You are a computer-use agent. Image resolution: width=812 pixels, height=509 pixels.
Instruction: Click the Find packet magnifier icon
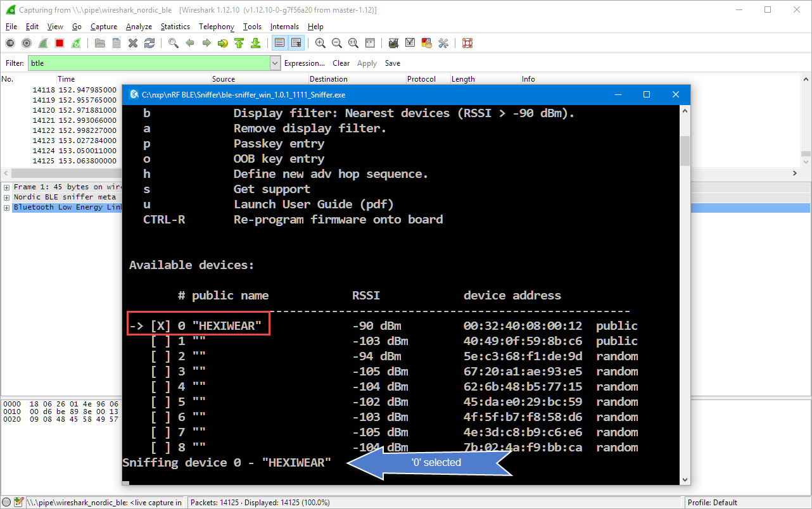[x=173, y=43]
